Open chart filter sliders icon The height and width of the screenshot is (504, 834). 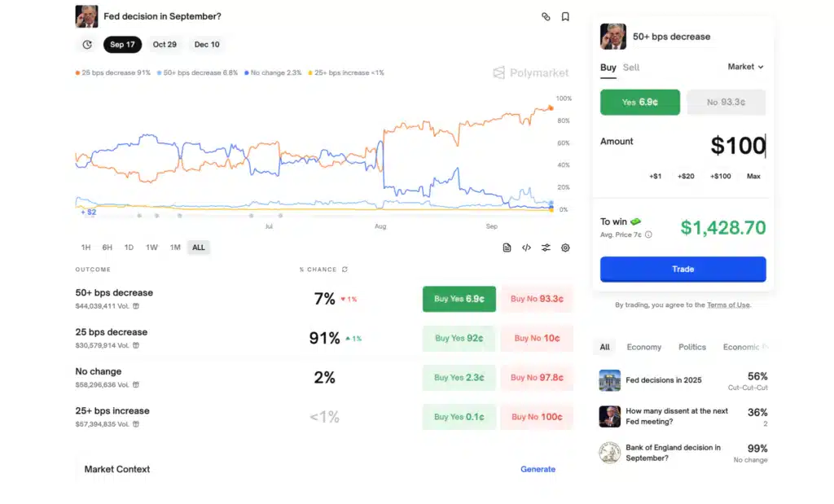[546, 248]
